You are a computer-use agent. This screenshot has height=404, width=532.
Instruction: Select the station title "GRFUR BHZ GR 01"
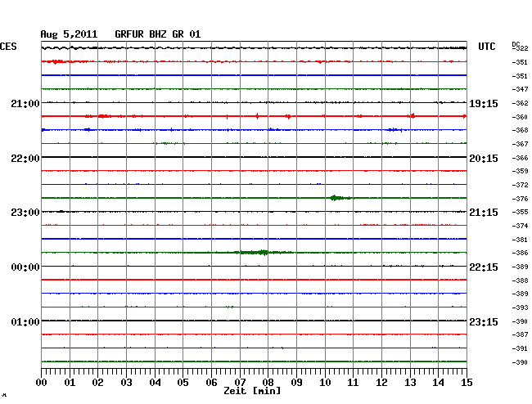[x=158, y=34]
